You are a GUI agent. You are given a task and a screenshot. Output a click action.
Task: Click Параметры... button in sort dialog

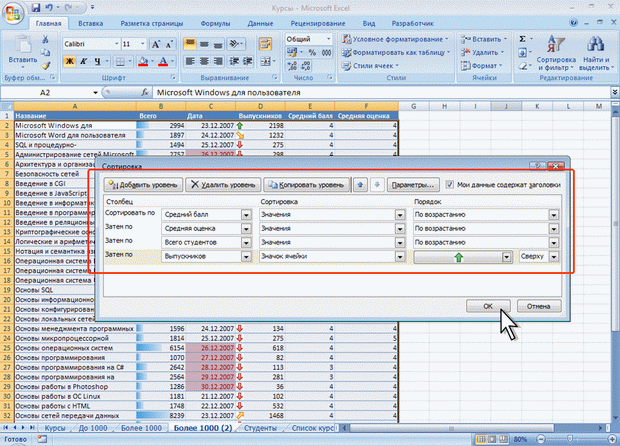413,185
